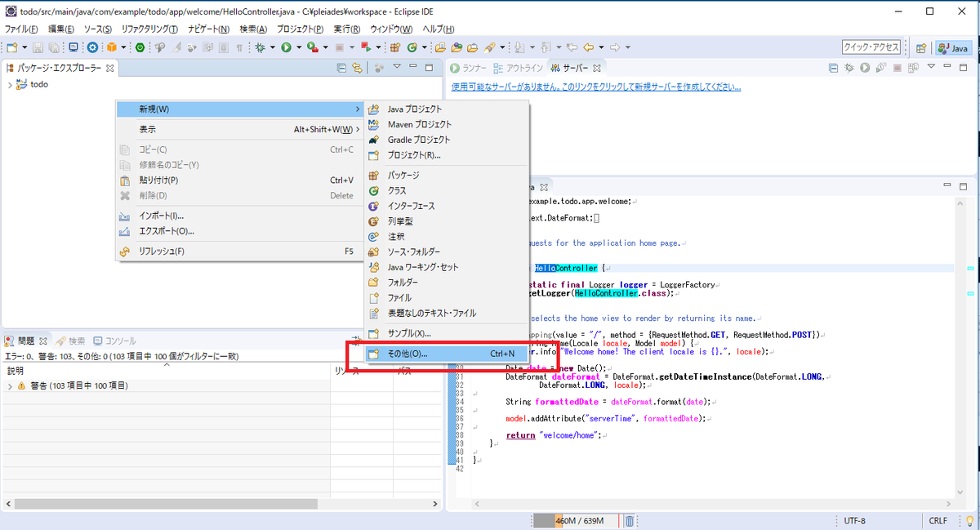980x530 pixels.
Task: Run garbage collection via the trash icon
Action: 629,520
